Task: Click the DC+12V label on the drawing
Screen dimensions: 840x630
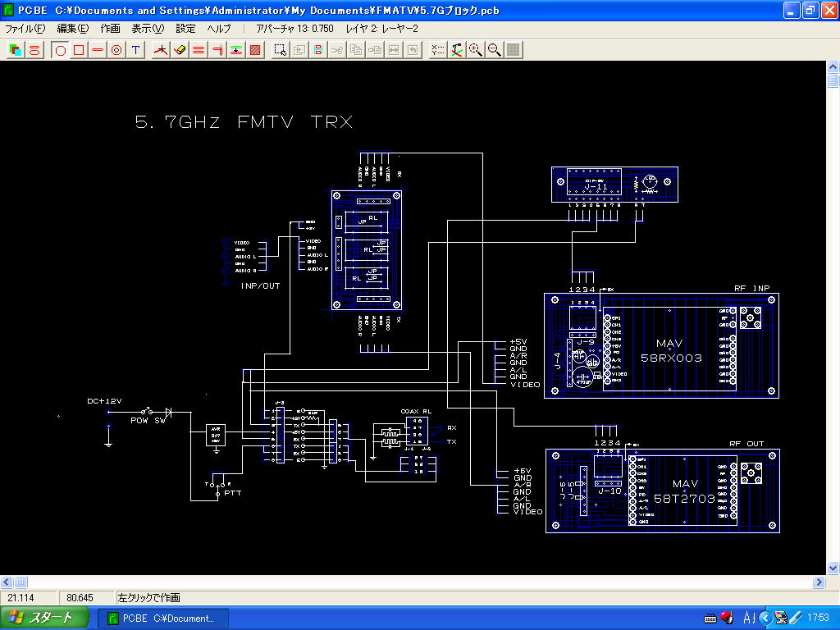Action: tap(104, 401)
